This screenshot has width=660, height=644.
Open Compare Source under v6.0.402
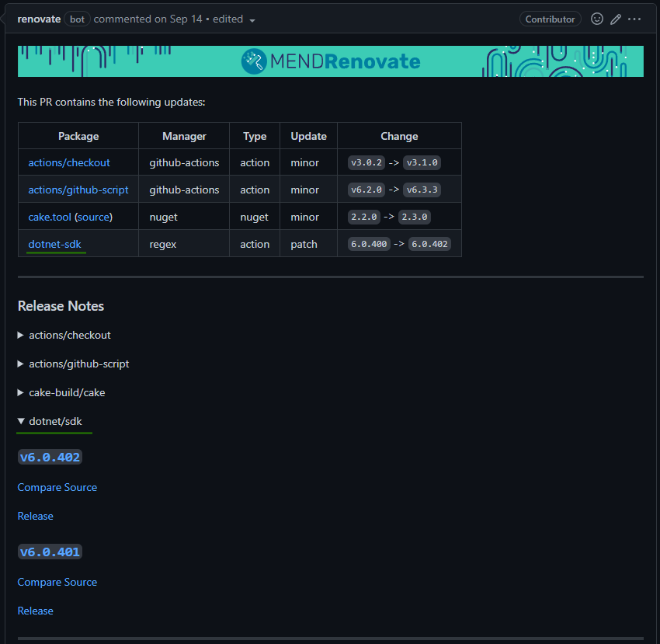[x=57, y=487]
